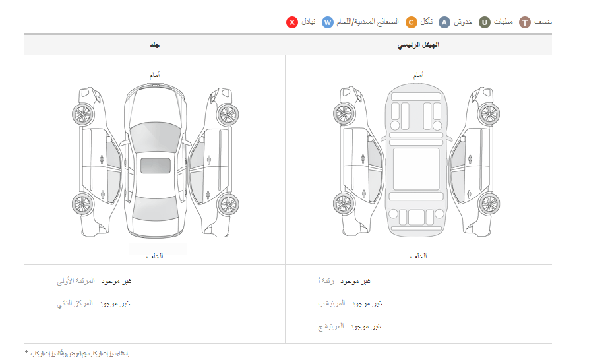The width and height of the screenshot is (610, 364).
Task: Click the blue W sheet metal/welding icon
Action: coord(328,22)
